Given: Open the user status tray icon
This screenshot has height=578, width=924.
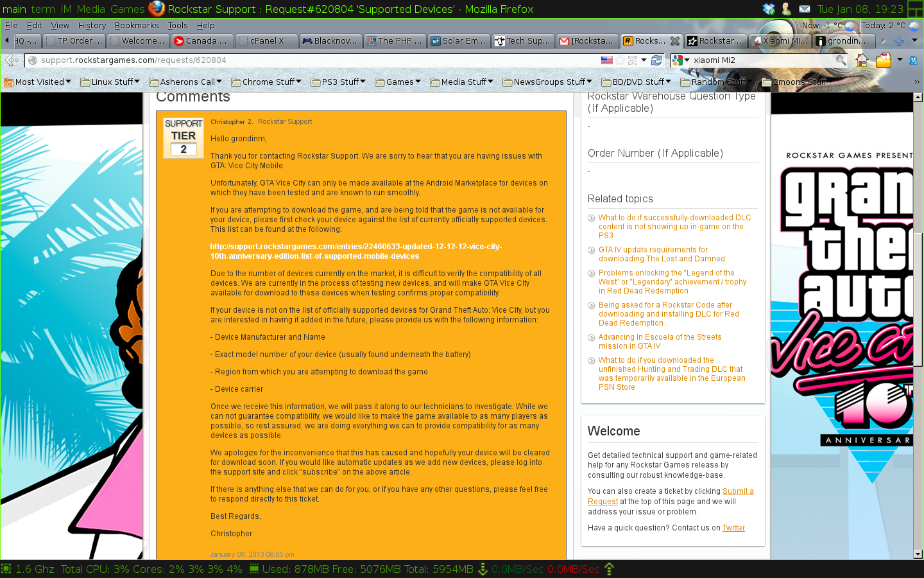Looking at the screenshot, I should tap(786, 9).
